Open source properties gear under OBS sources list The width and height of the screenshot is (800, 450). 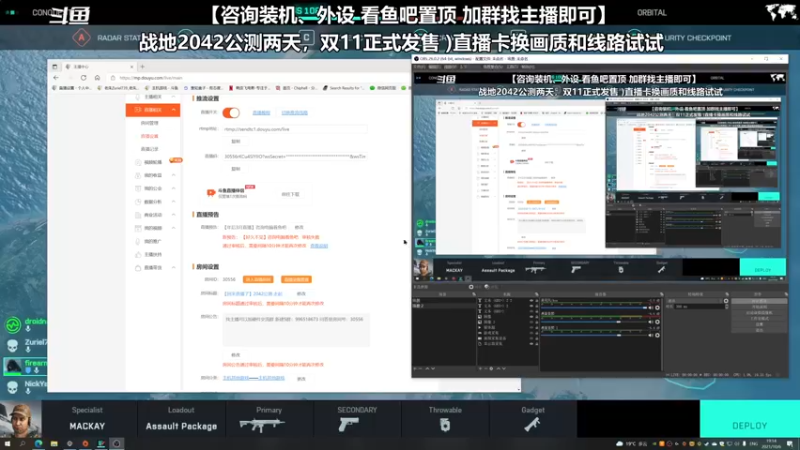click(491, 369)
